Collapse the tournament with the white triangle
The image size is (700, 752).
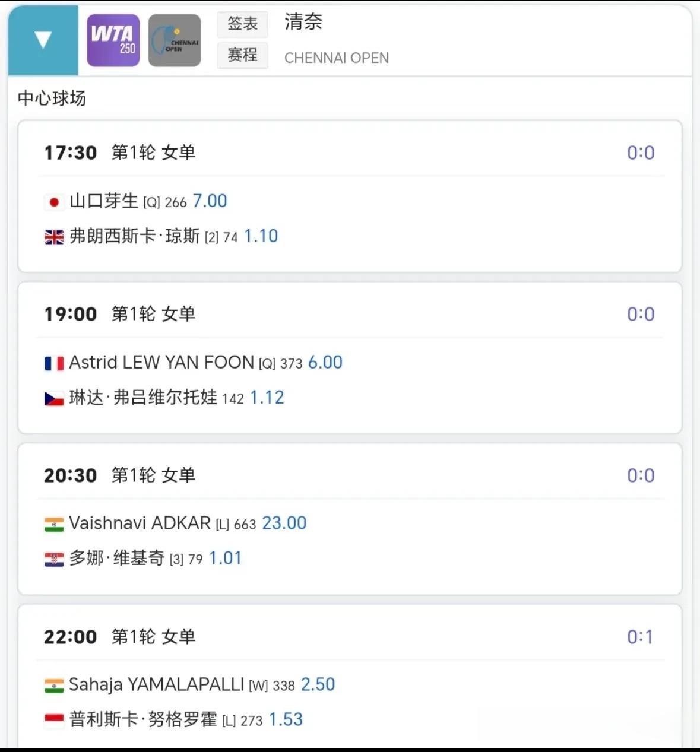43,40
